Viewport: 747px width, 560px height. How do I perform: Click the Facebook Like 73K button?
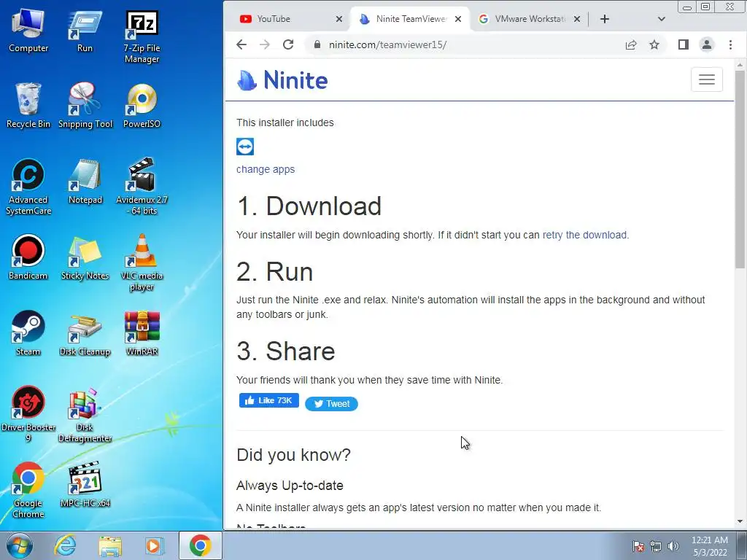coord(268,400)
